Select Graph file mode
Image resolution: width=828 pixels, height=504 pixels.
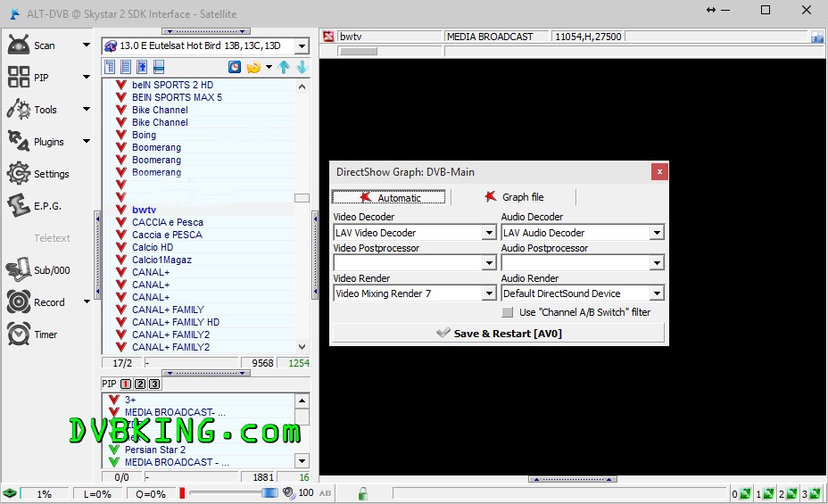514,197
